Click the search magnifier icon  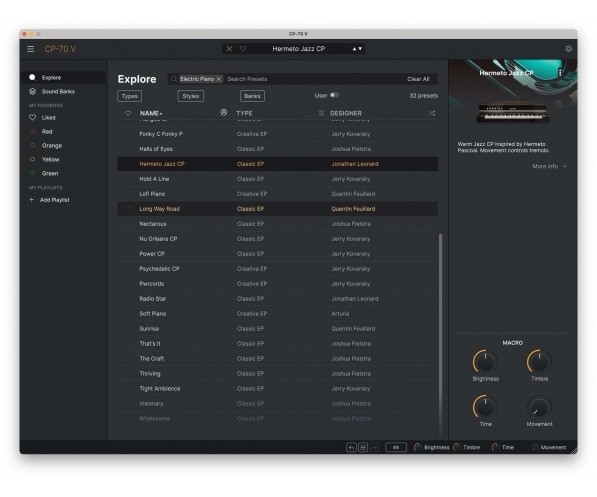174,79
